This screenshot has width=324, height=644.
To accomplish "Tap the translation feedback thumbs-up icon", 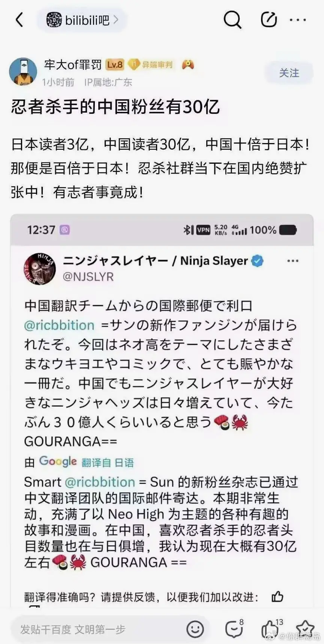I will click(x=277, y=596).
